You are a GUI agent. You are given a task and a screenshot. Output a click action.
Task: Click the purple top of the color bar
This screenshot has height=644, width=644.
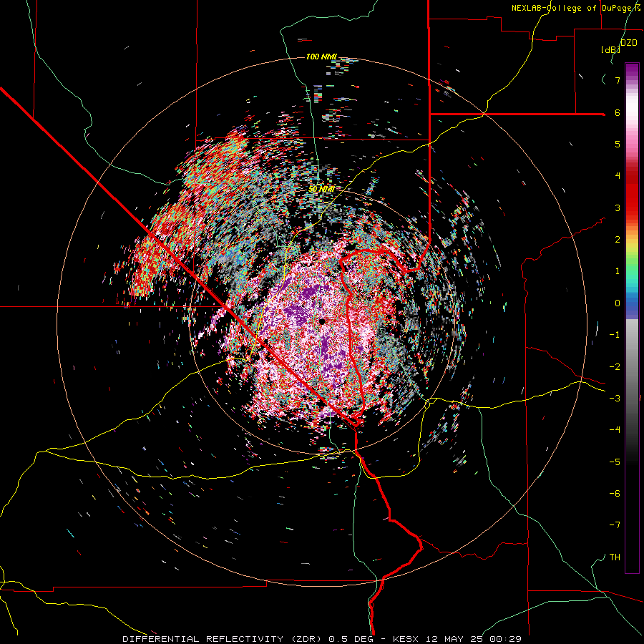click(x=632, y=70)
